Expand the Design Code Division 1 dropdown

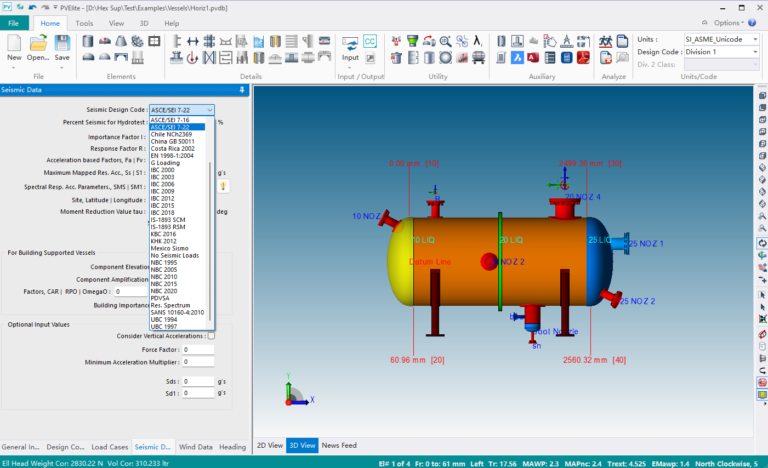pyautogui.click(x=721, y=51)
